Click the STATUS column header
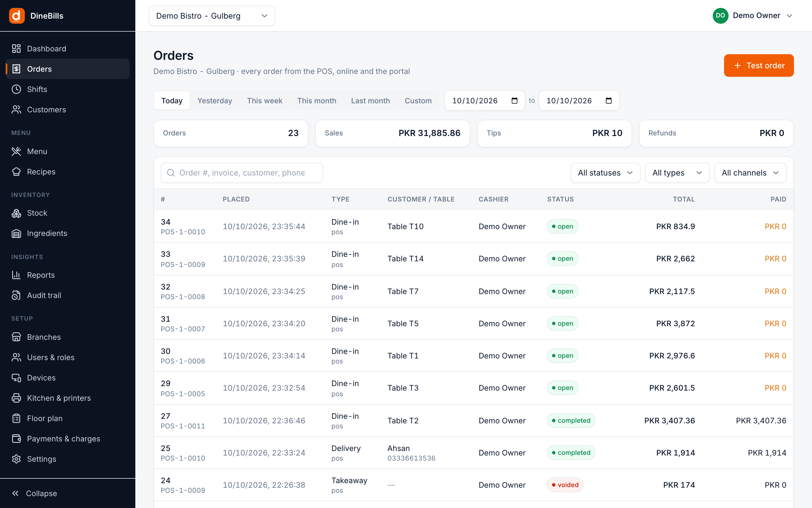 pyautogui.click(x=560, y=199)
